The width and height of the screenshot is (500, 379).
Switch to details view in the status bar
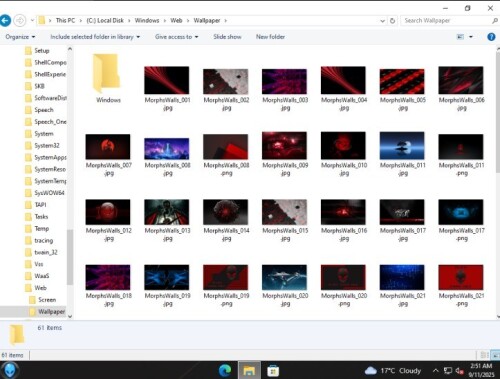point(484,355)
